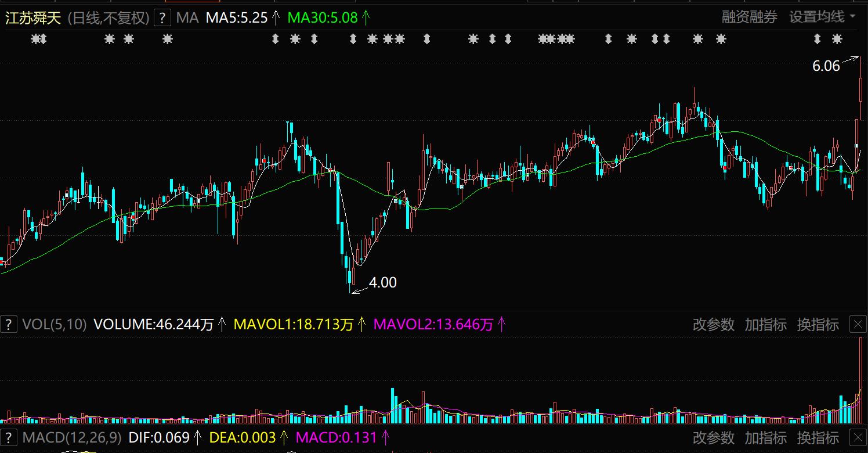
Task: Click VOLUME:46.244万 value
Action: (x=154, y=324)
